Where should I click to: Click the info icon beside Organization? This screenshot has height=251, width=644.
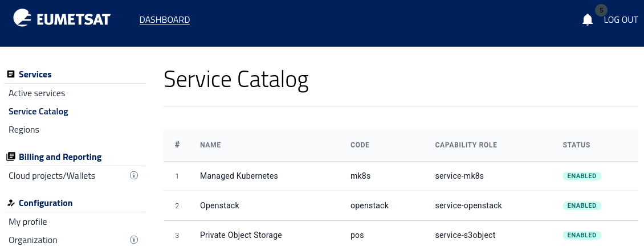point(134,240)
